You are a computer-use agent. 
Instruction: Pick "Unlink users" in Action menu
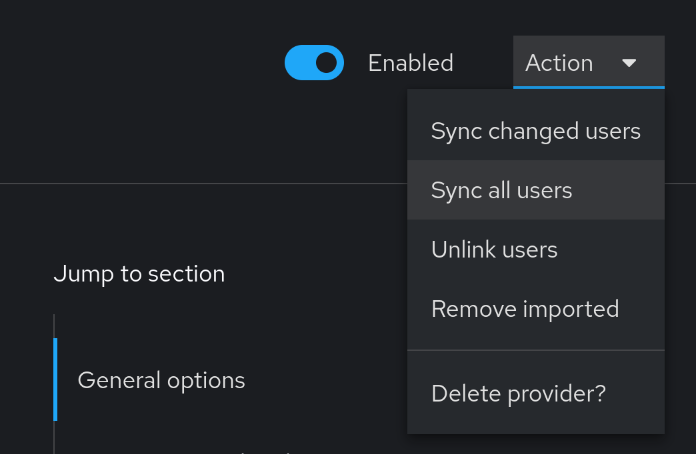(494, 249)
